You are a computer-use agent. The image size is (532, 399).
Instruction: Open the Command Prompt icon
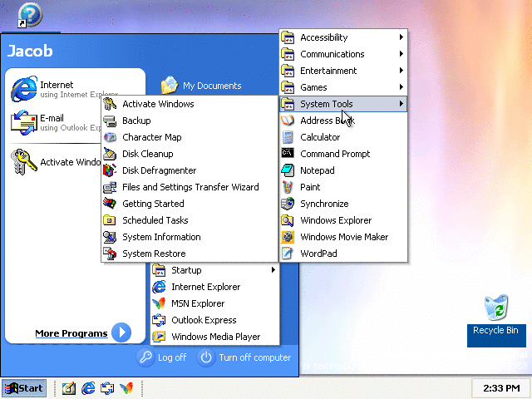tap(288, 153)
